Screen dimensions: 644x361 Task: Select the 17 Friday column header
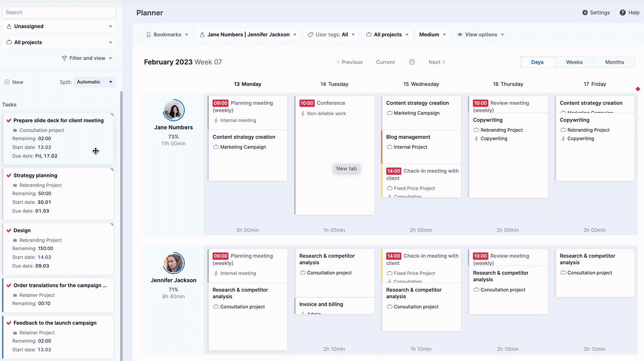[595, 84]
